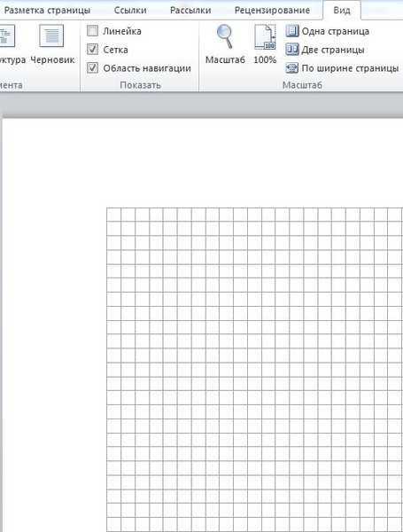The image size is (403, 532).
Task: Click the Черновик label
Action: [x=52, y=59]
